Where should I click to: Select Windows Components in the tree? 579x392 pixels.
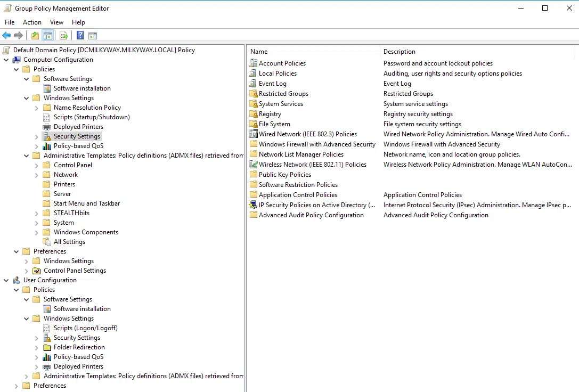pyautogui.click(x=86, y=232)
